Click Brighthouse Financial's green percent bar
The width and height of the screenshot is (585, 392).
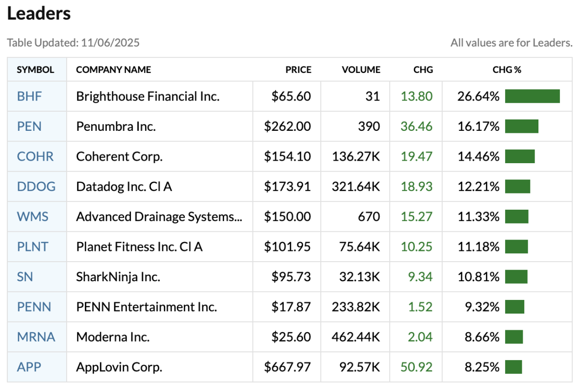click(532, 96)
